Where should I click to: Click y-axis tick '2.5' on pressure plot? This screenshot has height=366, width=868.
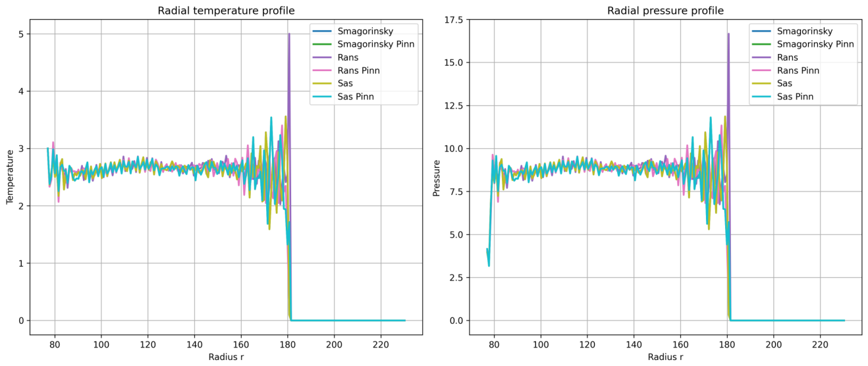pos(457,277)
